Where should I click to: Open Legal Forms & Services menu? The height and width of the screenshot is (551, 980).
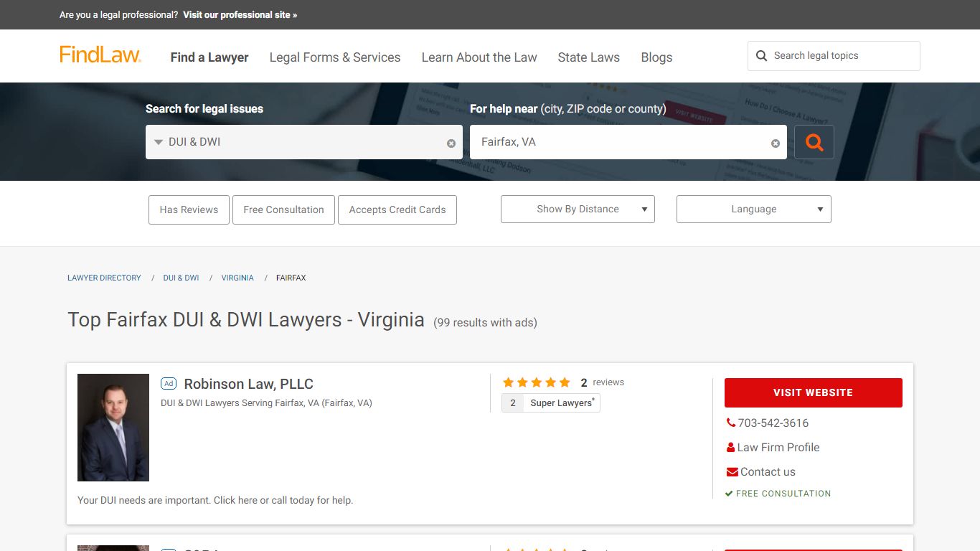[x=335, y=57]
